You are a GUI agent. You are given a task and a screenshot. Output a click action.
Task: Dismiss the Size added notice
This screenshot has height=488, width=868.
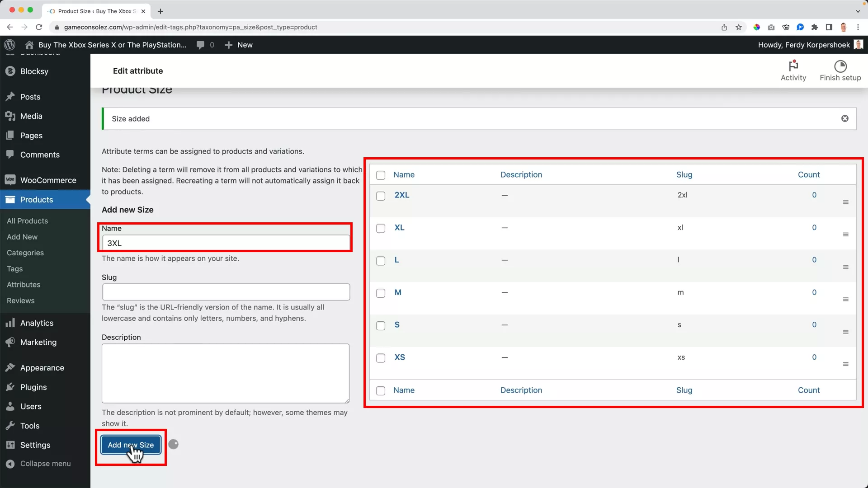(844, 118)
